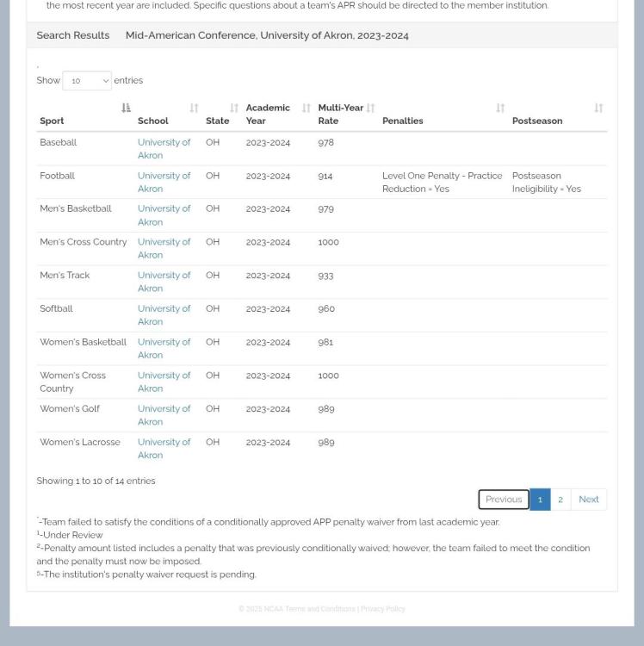Click Softball's 960 rate value

click(326, 308)
